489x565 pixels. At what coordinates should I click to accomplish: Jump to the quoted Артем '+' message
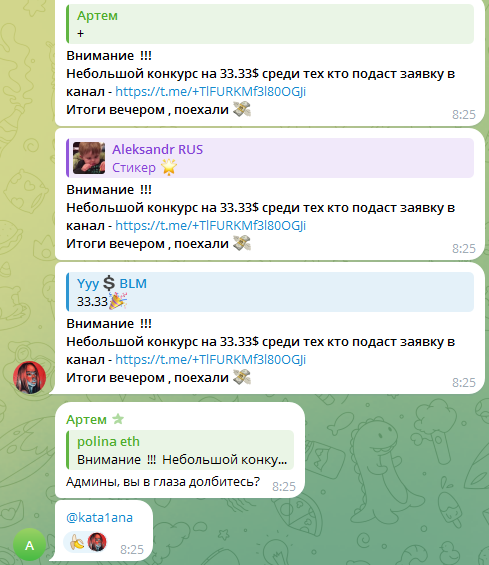pyautogui.click(x=270, y=24)
